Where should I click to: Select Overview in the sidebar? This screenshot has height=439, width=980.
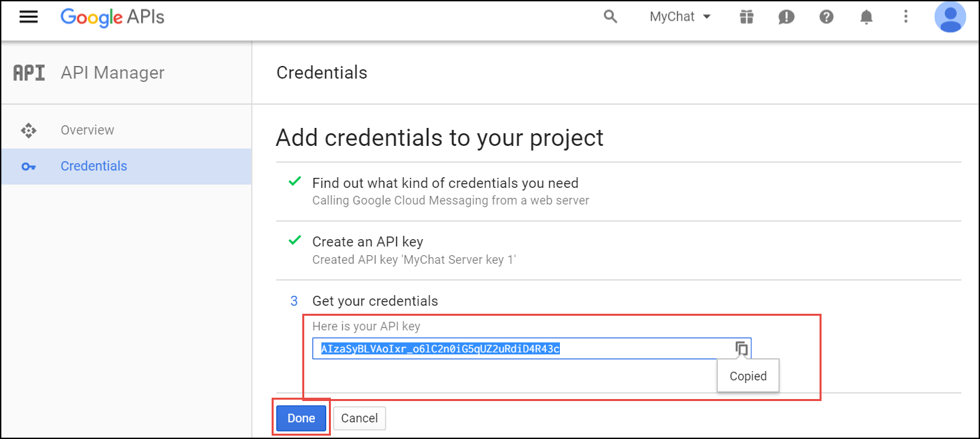[x=87, y=130]
